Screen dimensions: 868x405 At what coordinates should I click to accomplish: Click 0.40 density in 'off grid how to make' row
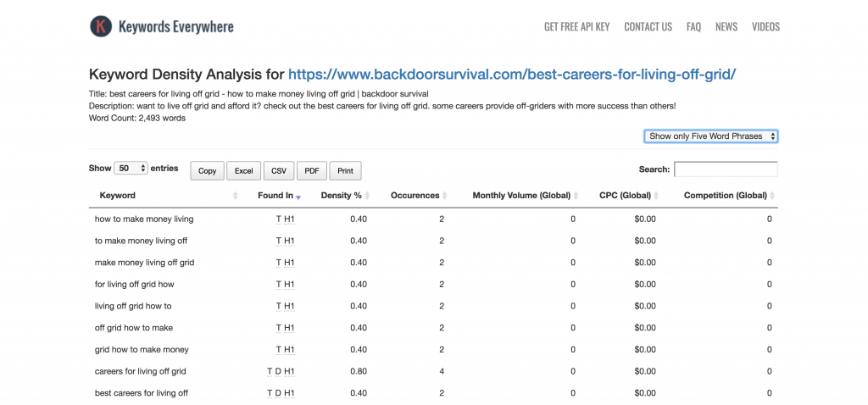(359, 328)
